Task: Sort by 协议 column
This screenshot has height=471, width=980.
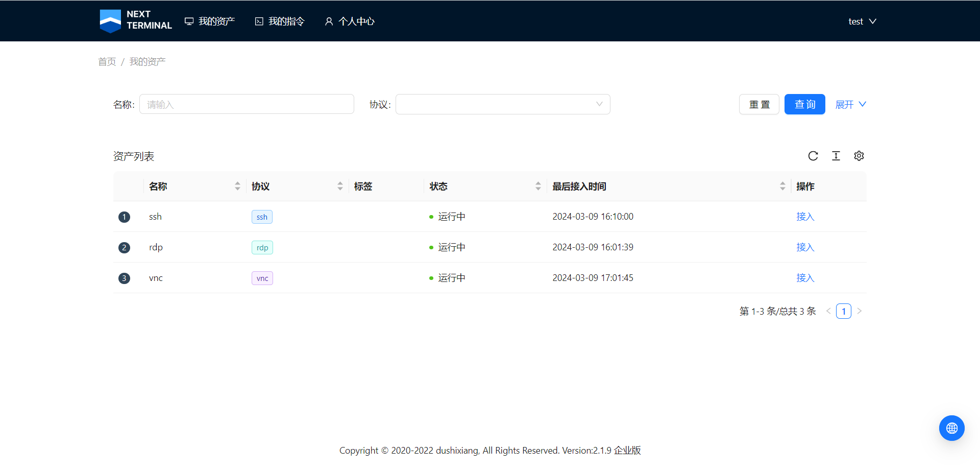Action: tap(340, 186)
